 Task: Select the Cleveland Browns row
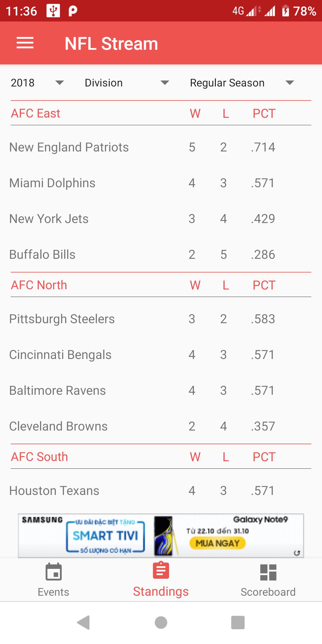point(161,426)
